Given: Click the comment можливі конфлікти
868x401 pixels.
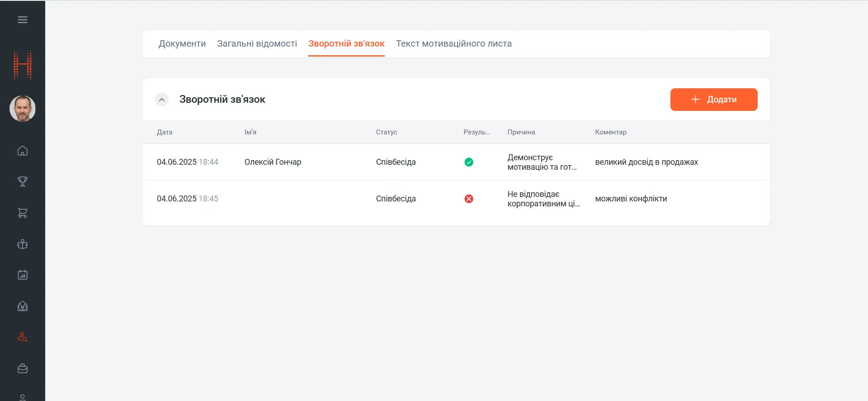Looking at the screenshot, I should [631, 199].
